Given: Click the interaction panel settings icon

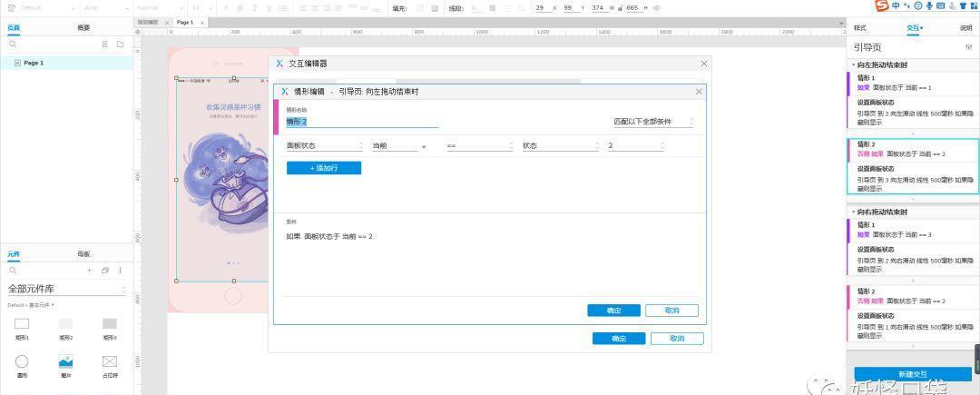Looking at the screenshot, I should tap(969, 47).
